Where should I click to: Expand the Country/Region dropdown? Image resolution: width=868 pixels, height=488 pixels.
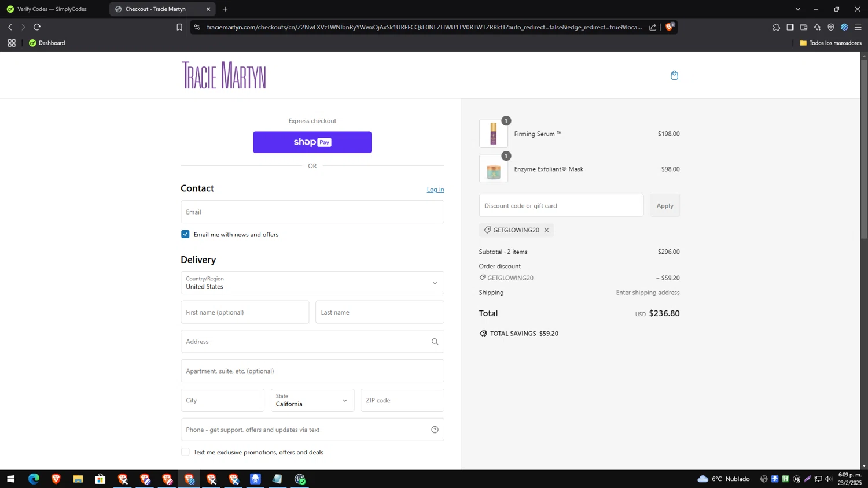[312, 283]
